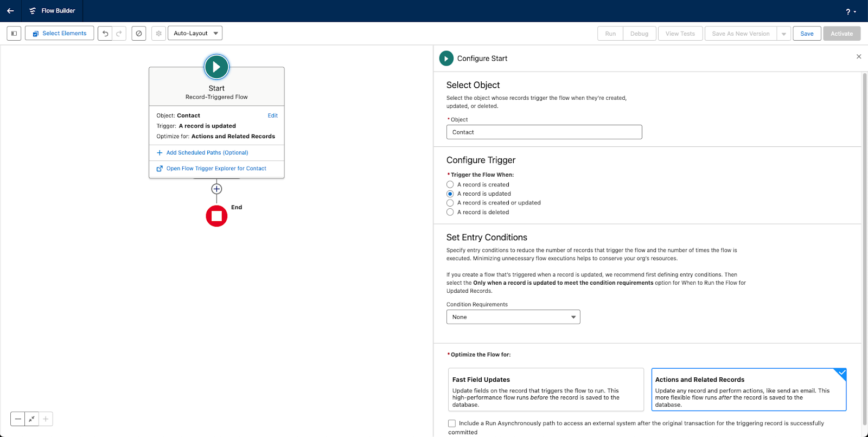Screen dimensions: 868x437
Task: Open flow settings gear icon
Action: [x=158, y=34]
